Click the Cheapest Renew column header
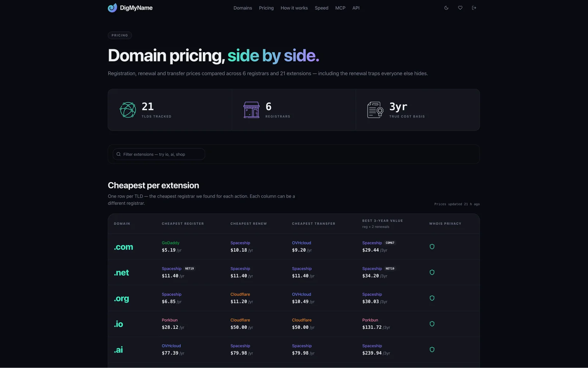588x368 pixels. (x=249, y=224)
